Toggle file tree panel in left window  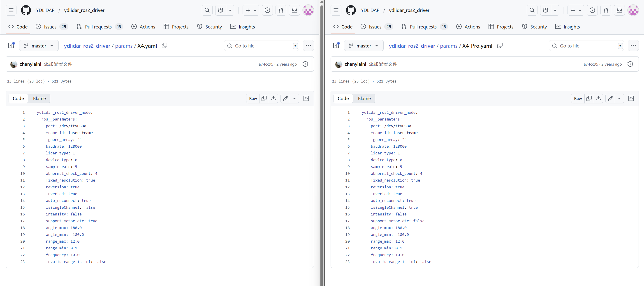click(x=11, y=46)
